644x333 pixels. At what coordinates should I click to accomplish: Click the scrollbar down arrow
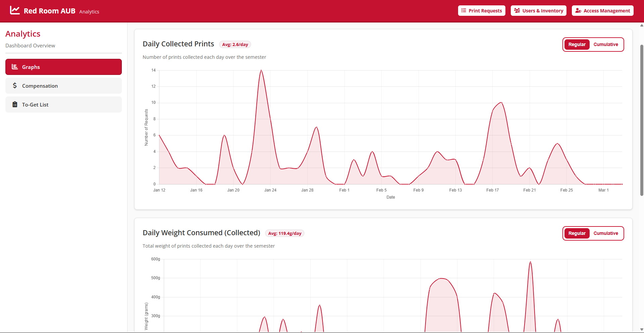pos(642,330)
